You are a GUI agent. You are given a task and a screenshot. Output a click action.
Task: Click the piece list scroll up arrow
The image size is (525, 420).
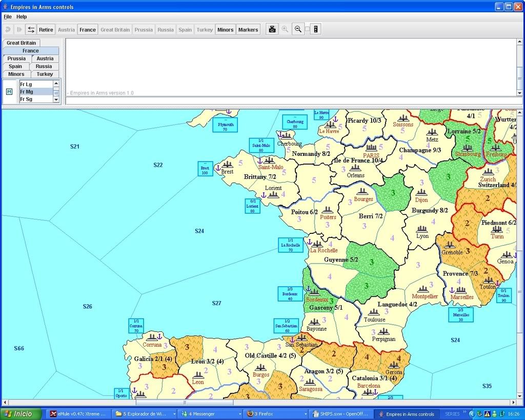tap(56, 84)
